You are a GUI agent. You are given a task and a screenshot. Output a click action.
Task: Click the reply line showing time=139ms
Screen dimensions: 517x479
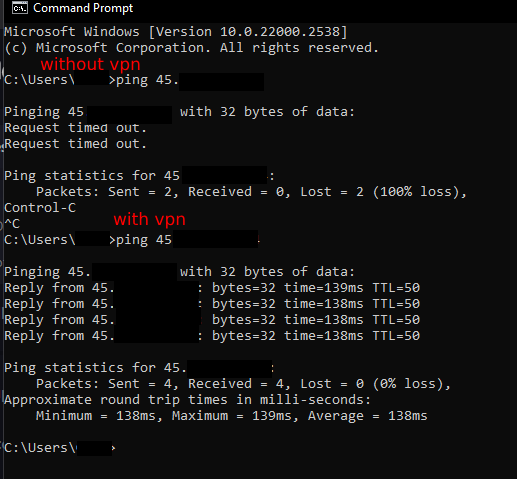coord(212,288)
